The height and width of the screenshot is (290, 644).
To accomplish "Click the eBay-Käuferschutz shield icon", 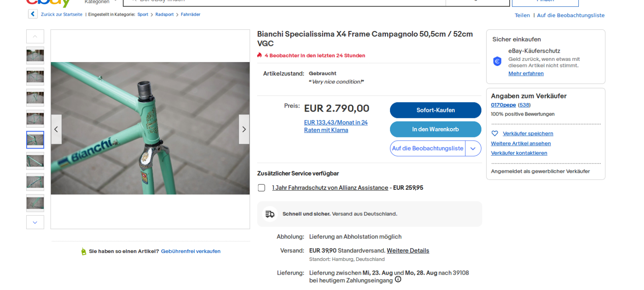I will click(x=497, y=61).
